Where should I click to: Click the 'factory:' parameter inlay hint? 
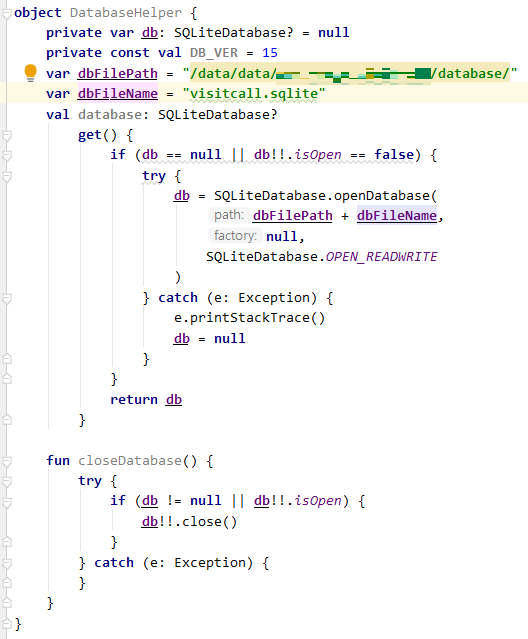coord(235,236)
